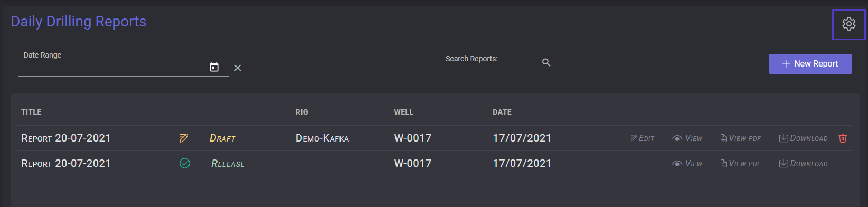
Task: Download the released report
Action: coord(803,164)
